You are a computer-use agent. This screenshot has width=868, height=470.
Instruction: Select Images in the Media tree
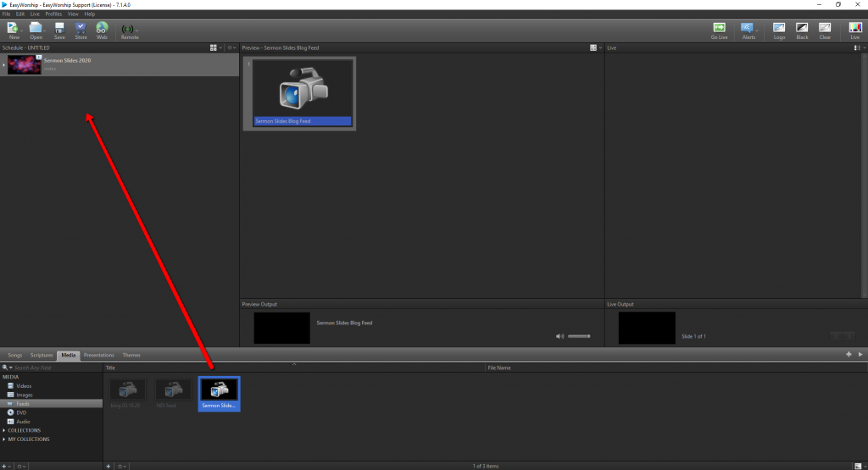tap(25, 395)
